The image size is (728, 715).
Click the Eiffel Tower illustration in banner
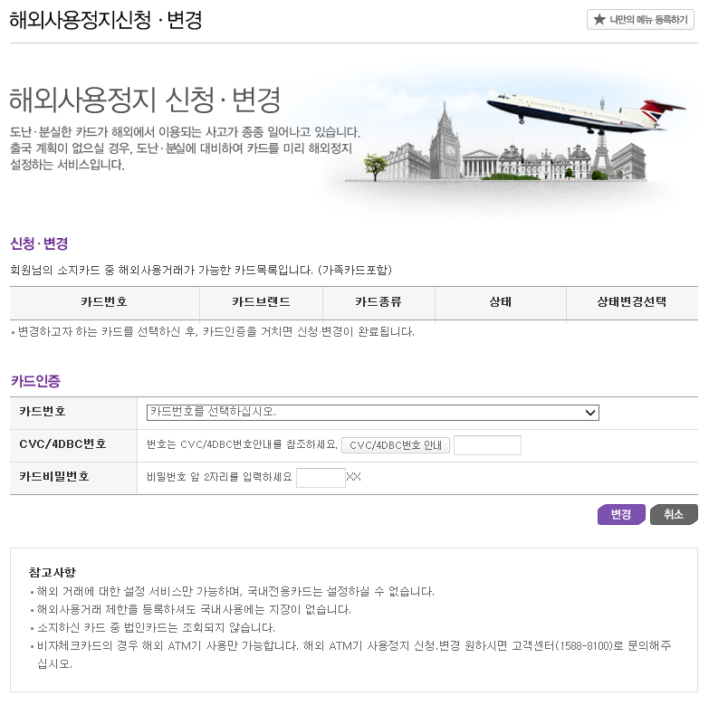[x=601, y=149]
